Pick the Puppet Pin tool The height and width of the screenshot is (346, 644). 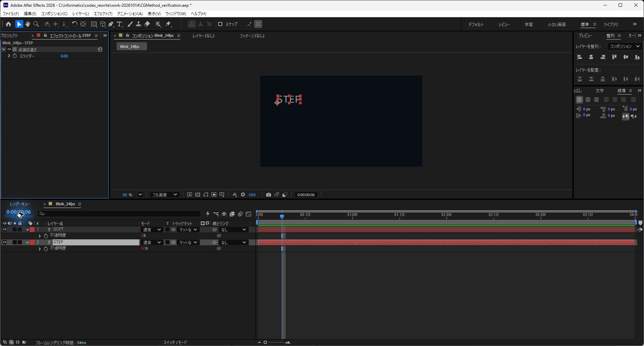point(169,24)
